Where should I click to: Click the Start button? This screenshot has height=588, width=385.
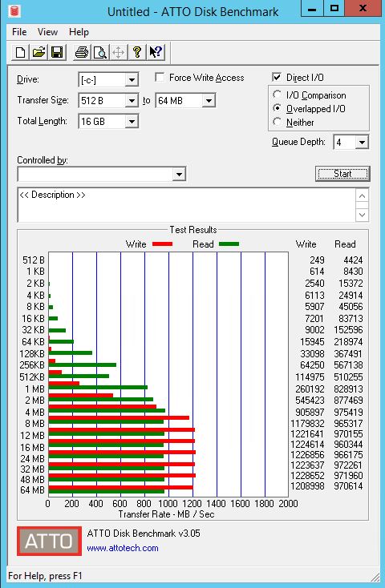[342, 174]
